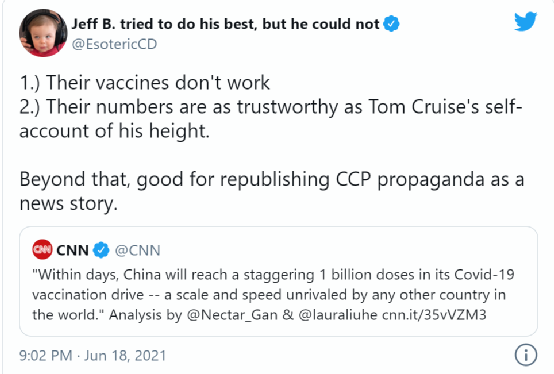Open the @EsotericCD handle

coord(114,44)
